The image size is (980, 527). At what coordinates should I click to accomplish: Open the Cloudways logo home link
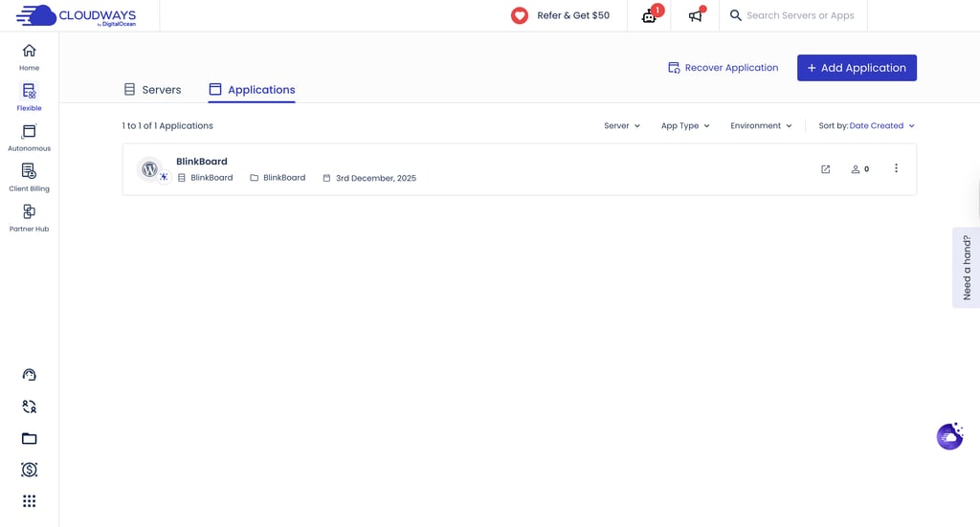pyautogui.click(x=77, y=15)
